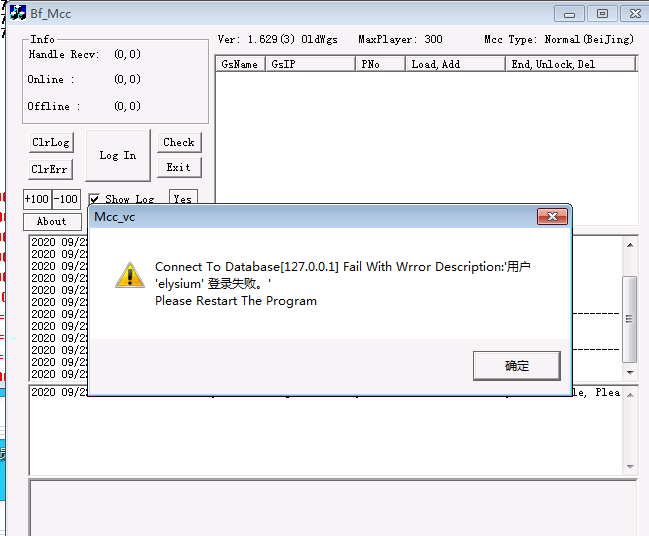This screenshot has width=649, height=536.
Task: Sort by the GsName column header
Action: tap(240, 64)
